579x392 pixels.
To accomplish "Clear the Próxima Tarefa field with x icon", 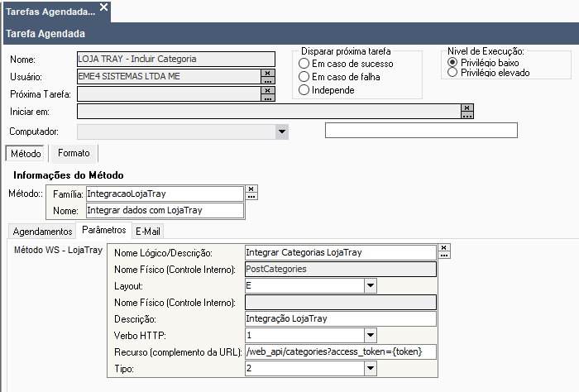I will point(268,90).
